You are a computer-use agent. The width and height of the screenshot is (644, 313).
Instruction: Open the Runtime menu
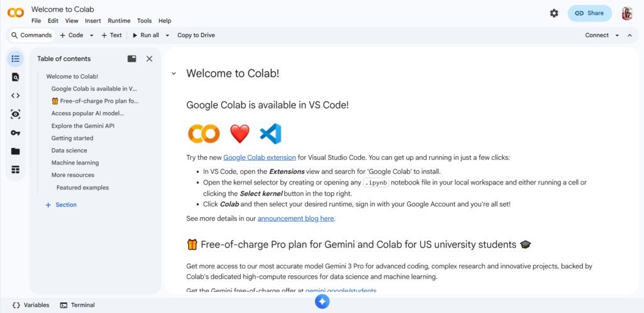pos(119,21)
